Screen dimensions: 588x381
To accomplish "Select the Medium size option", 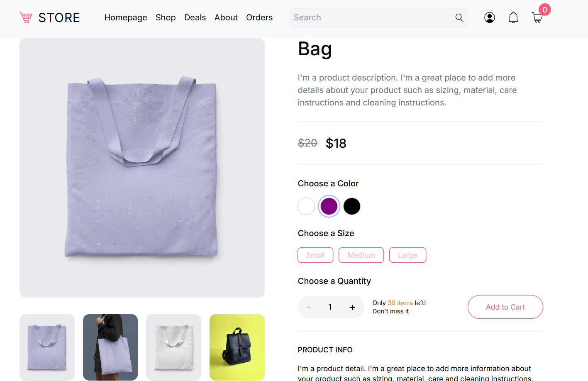I will pos(361,255).
